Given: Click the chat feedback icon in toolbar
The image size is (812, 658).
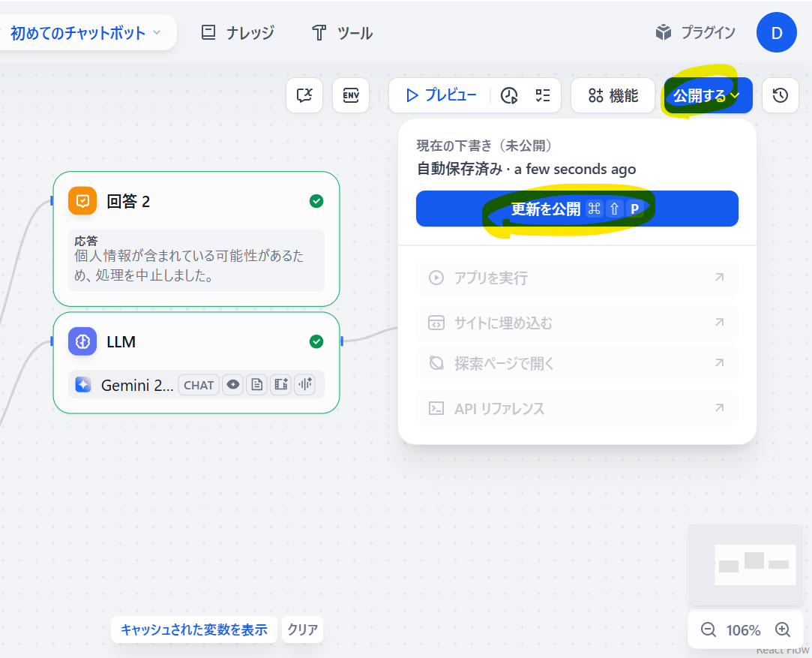Looking at the screenshot, I should 304,95.
